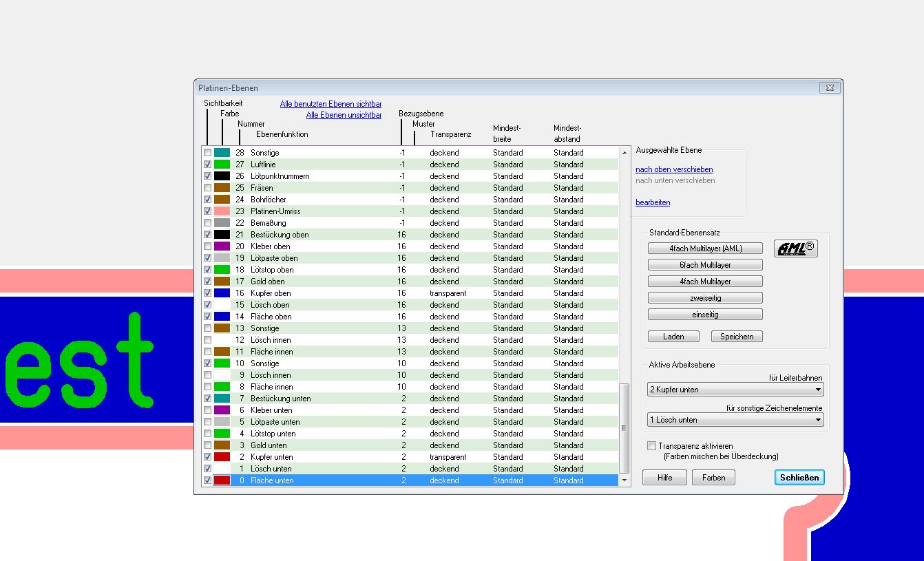Screen dimensions: 924x561
Task: Select the Gold unten layer row
Action: point(410,445)
